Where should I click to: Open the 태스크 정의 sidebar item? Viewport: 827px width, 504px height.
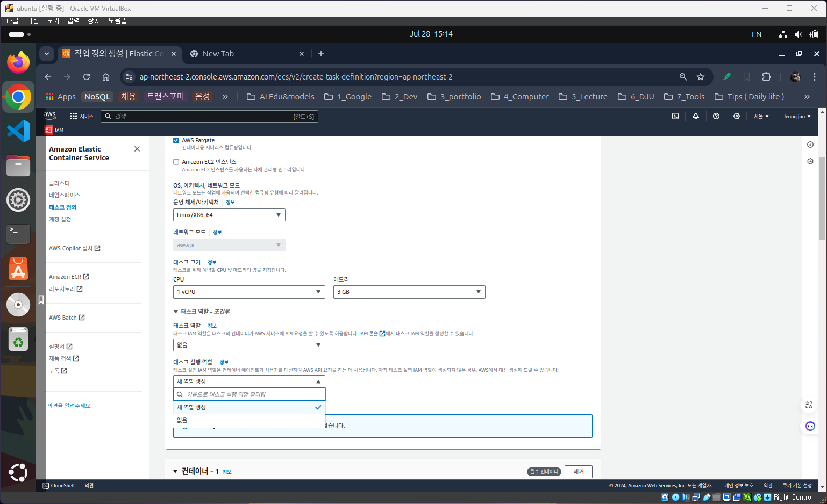pyautogui.click(x=63, y=207)
